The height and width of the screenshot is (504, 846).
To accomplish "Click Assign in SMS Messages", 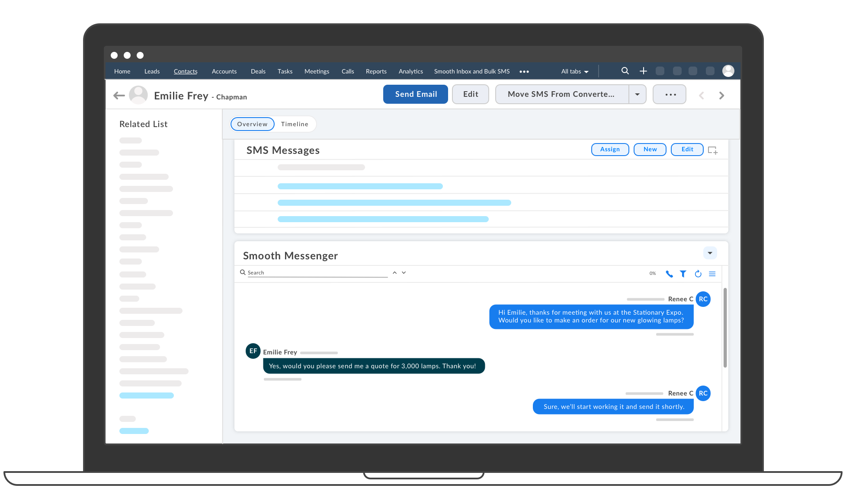I will (x=610, y=150).
